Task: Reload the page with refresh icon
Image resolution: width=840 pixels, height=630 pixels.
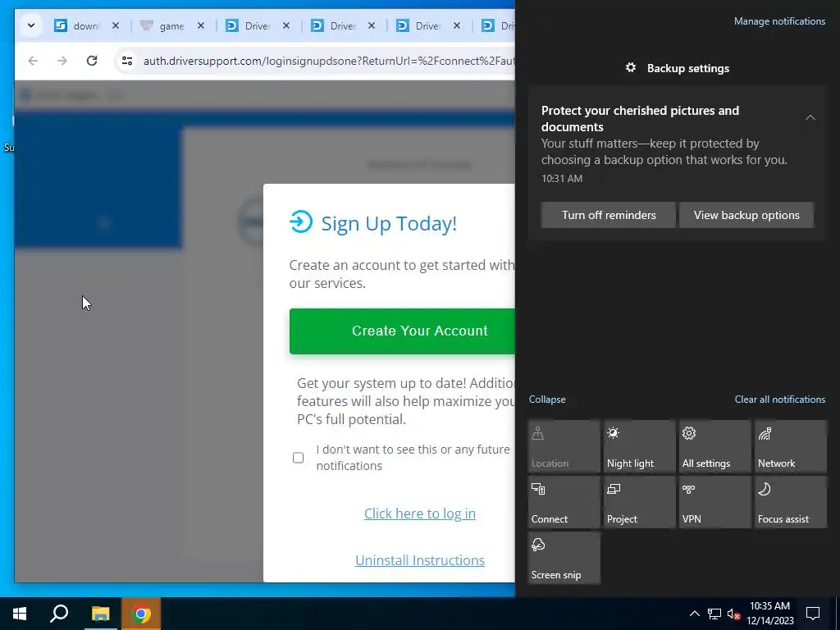Action: (92, 61)
